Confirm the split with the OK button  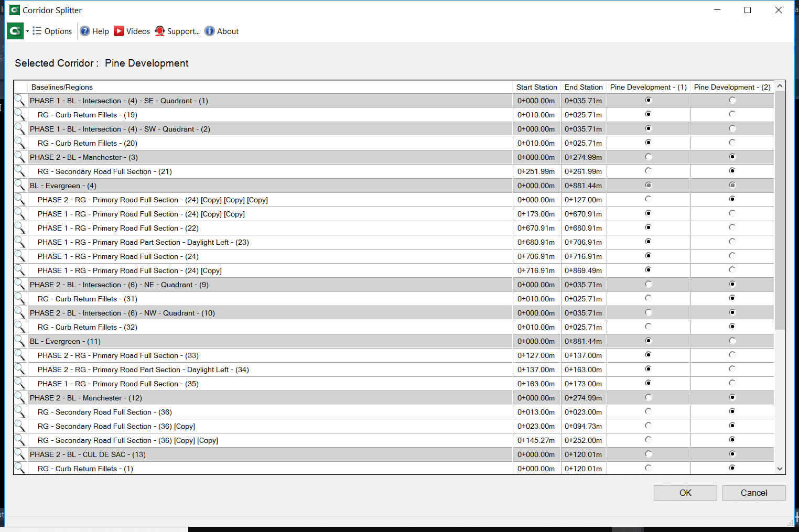(x=685, y=493)
